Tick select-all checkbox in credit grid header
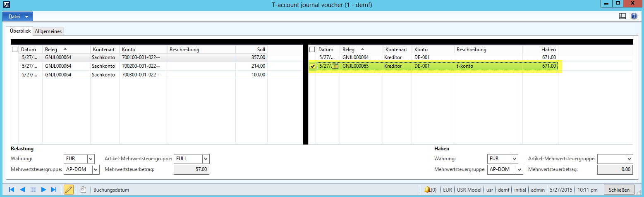 point(313,50)
